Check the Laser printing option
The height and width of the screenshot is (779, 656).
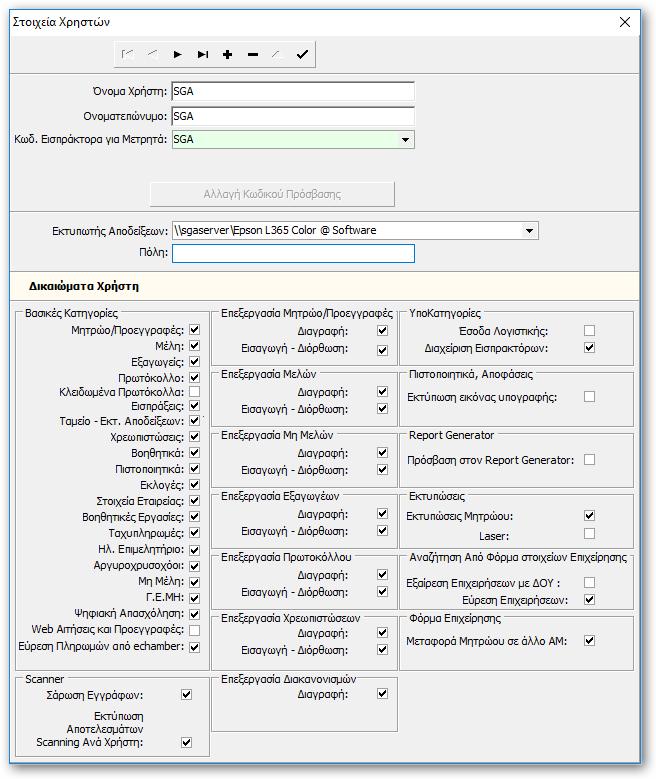pos(589,534)
